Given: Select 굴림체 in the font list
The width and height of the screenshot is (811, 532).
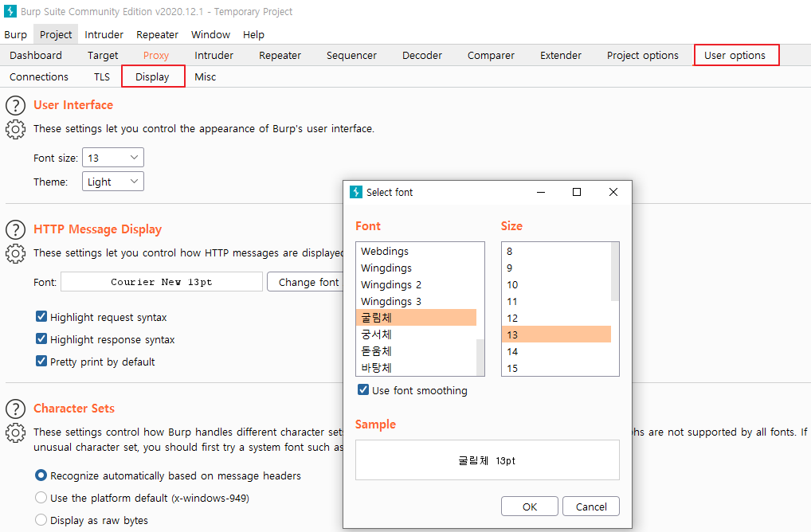Looking at the screenshot, I should click(416, 318).
